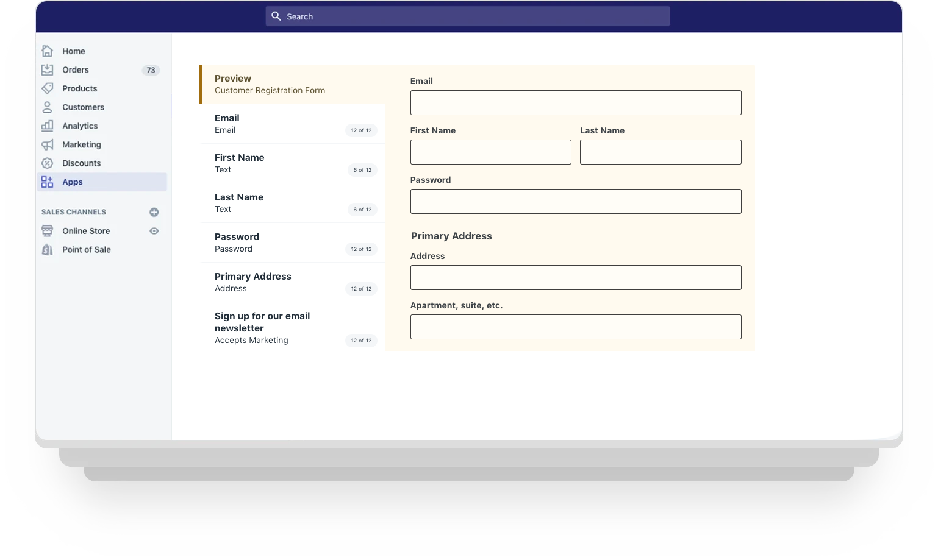
Task: Click the Products tag icon
Action: coord(47,88)
